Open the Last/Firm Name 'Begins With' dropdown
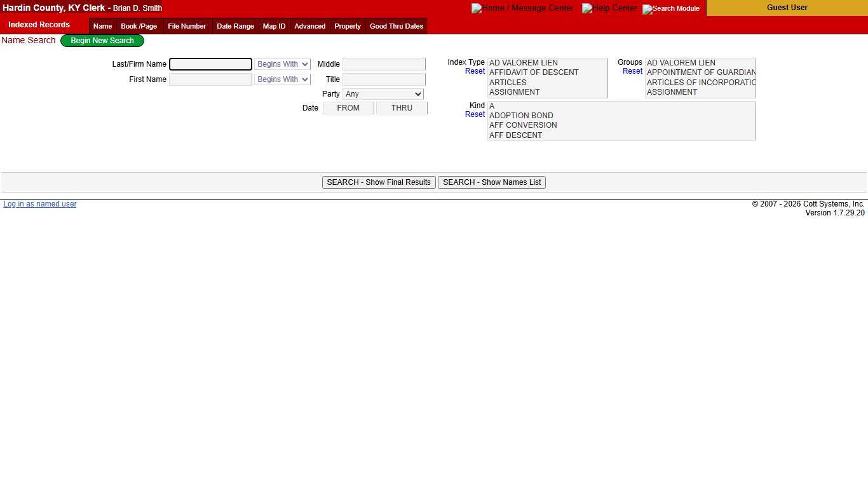Screen dimensions: 868x488 (282, 64)
